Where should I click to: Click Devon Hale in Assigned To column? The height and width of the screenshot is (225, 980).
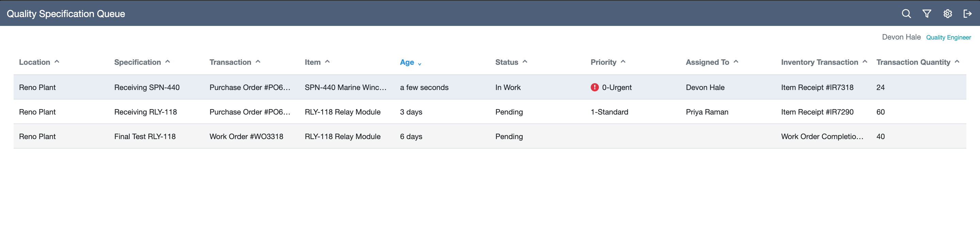click(x=705, y=87)
